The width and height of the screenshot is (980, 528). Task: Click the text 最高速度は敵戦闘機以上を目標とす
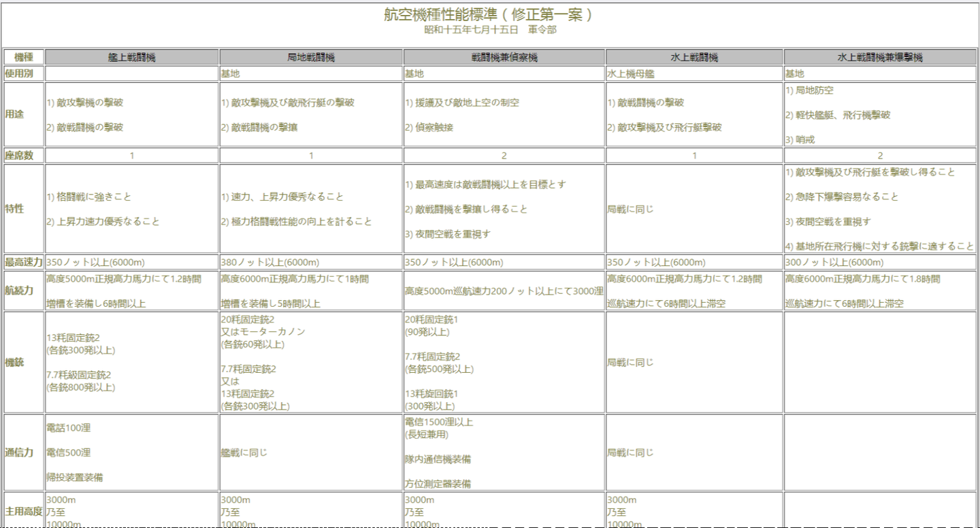(491, 184)
